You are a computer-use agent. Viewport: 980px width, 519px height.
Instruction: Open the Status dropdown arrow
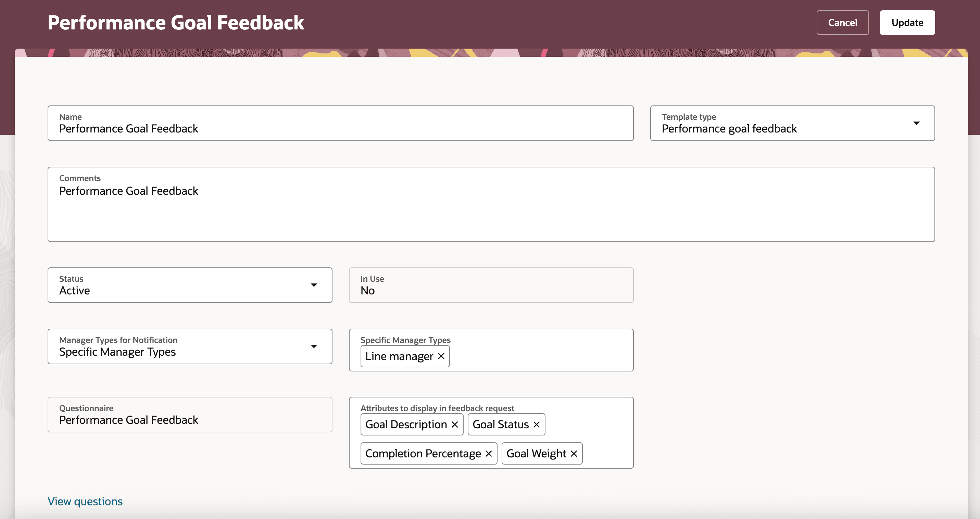pos(314,285)
